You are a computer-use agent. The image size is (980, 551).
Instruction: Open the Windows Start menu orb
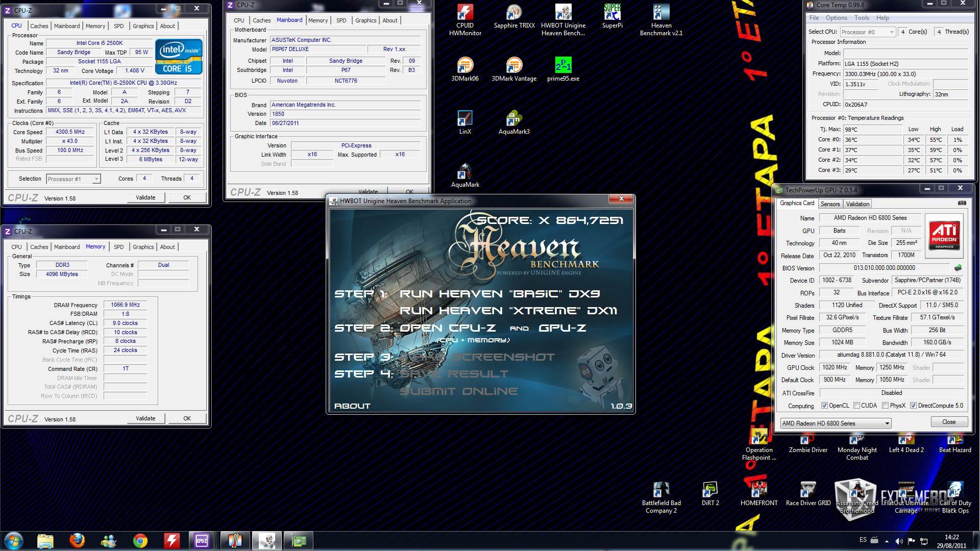[14, 540]
